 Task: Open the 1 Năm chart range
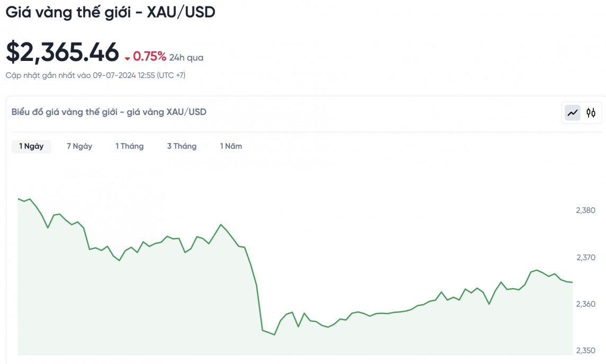(231, 146)
